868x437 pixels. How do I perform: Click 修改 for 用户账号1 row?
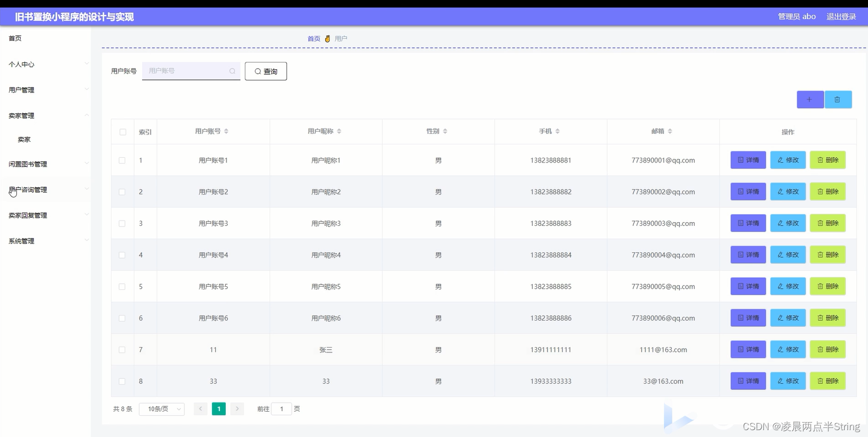tap(788, 160)
